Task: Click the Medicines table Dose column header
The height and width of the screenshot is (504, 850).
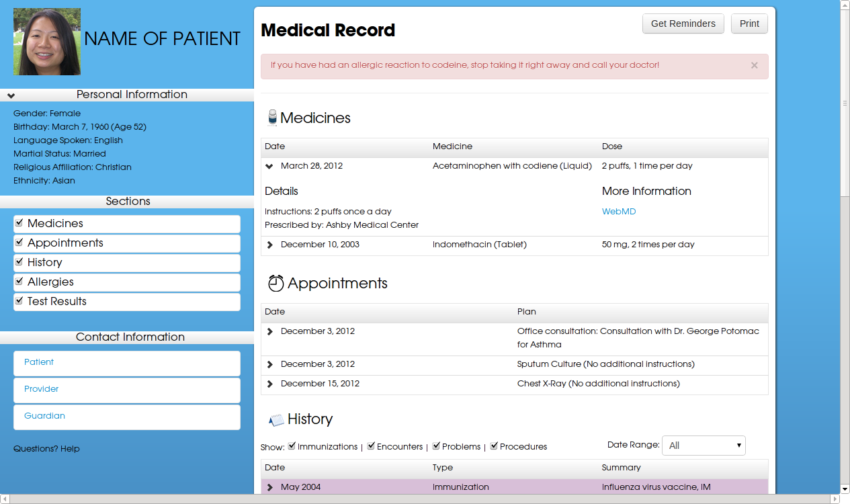Action: point(612,146)
